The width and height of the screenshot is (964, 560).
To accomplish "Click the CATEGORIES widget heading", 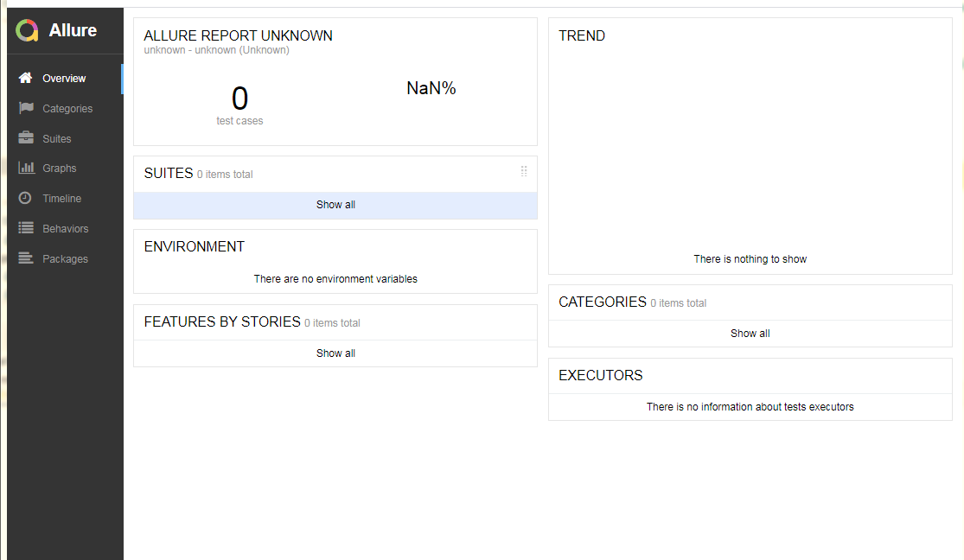I will pos(603,302).
